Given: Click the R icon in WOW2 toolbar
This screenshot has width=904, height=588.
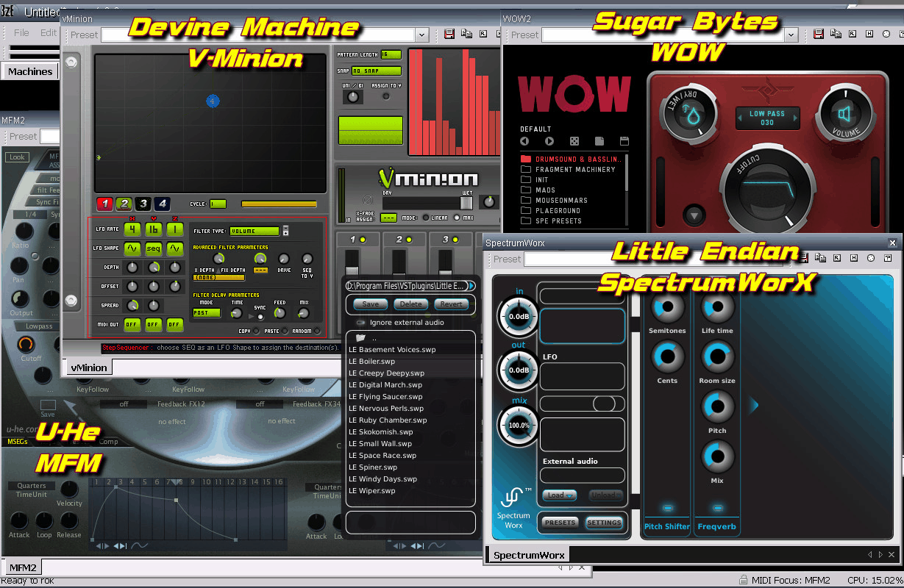Looking at the screenshot, I should [x=853, y=35].
